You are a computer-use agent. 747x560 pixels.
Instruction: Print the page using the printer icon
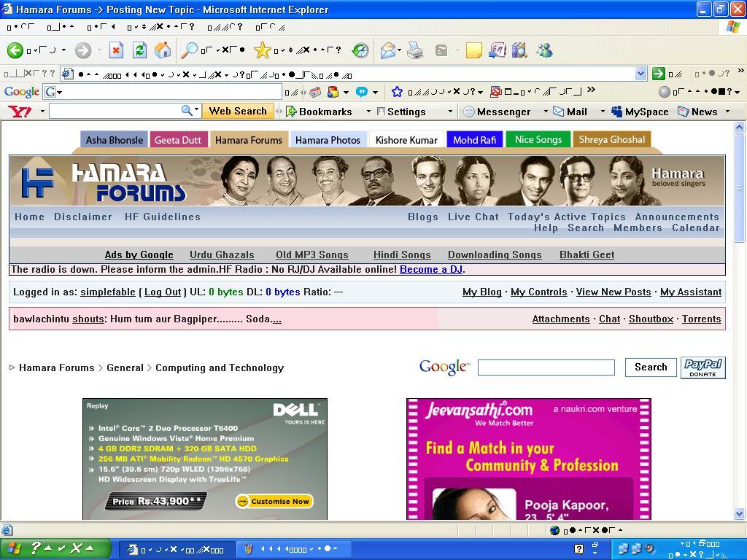click(415, 50)
